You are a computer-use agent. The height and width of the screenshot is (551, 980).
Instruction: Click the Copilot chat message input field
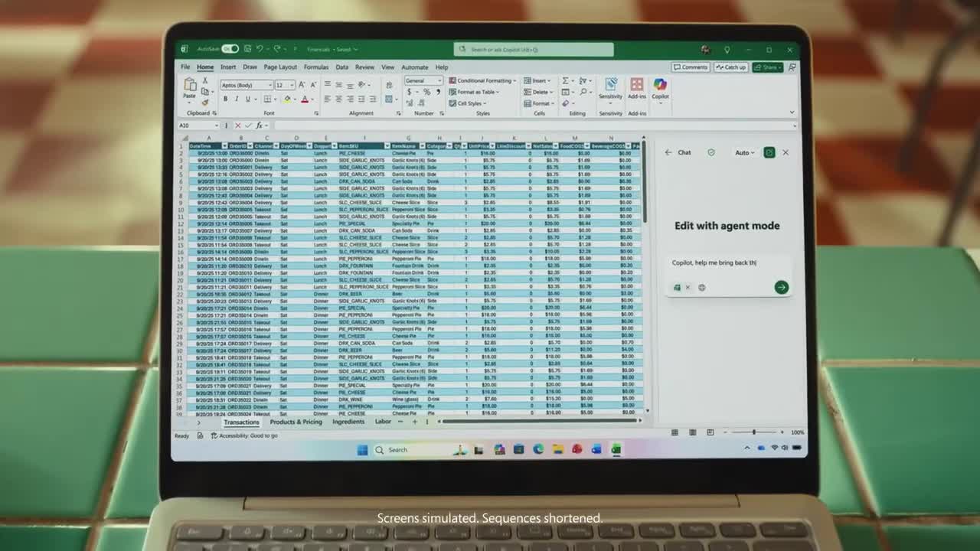[x=724, y=263]
